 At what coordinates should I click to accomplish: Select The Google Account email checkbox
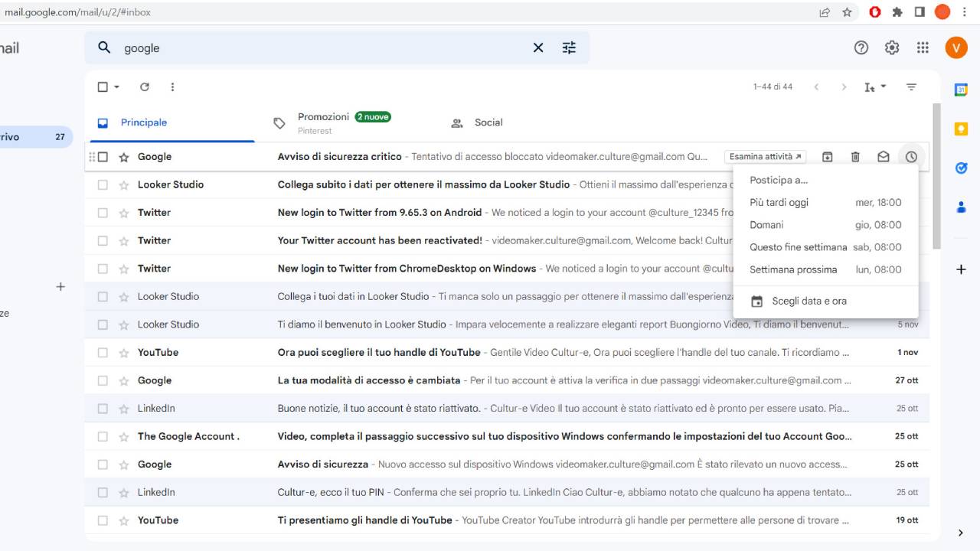pyautogui.click(x=103, y=436)
